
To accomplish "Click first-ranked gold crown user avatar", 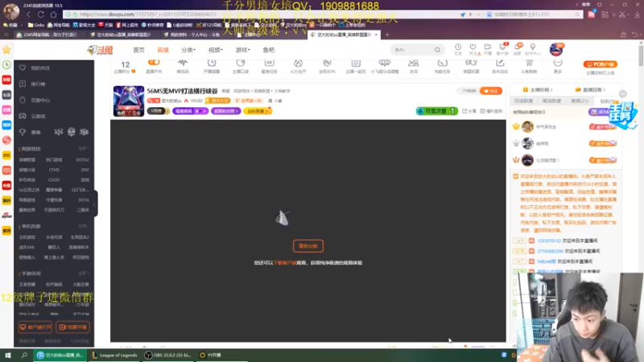I will (527, 127).
